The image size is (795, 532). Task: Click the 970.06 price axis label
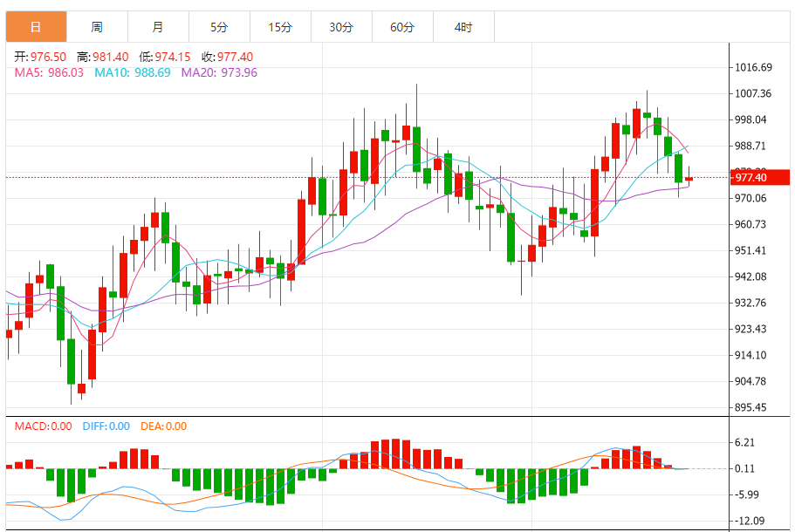click(x=750, y=198)
